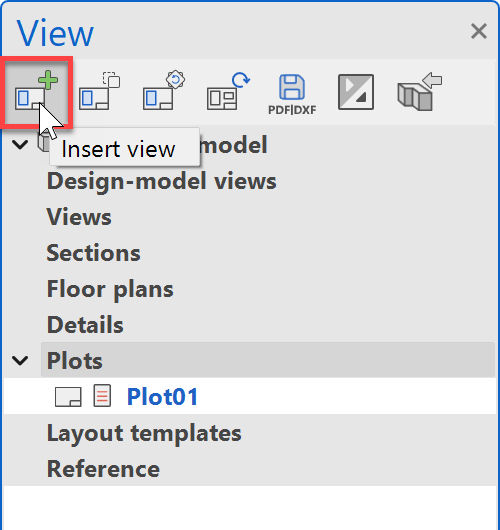This screenshot has height=530, width=500.
Task: Select the Design-model views tree item
Action: 162,181
